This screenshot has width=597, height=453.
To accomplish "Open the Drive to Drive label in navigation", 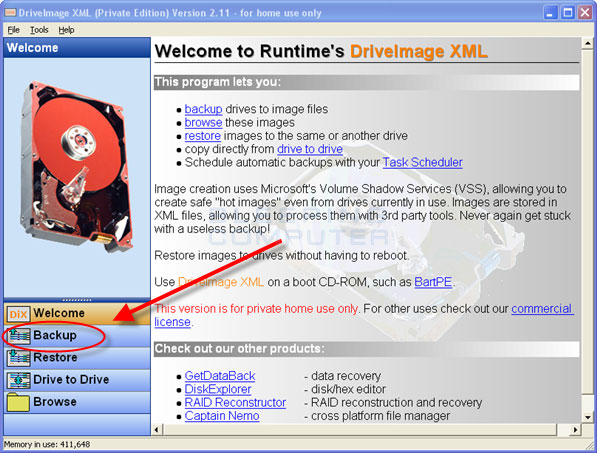I will (x=71, y=380).
